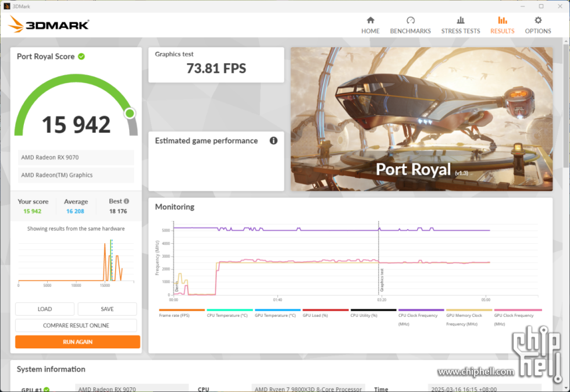Image resolution: width=570 pixels, height=392 pixels.
Task: Toggle Frame rate (FPS) legend color
Action: click(181, 310)
